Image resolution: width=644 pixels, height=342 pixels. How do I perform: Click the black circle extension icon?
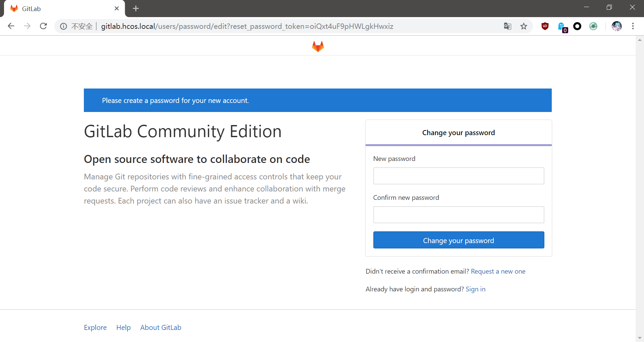click(577, 26)
